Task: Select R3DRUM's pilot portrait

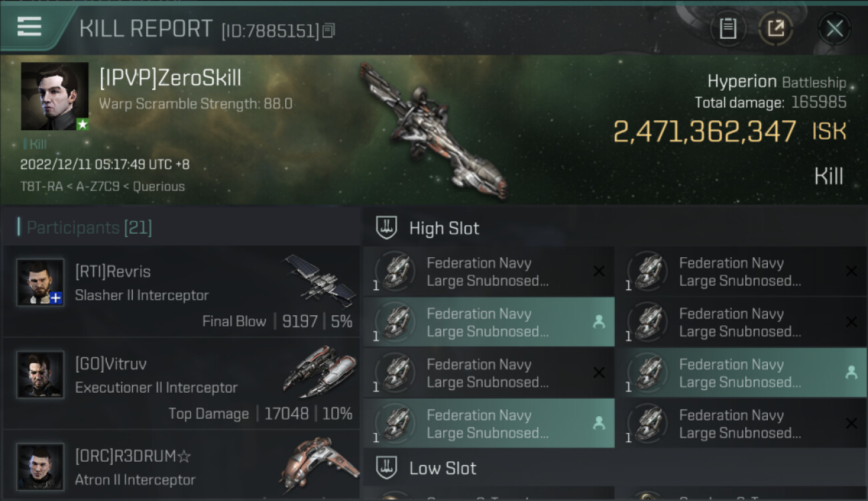Action: tap(40, 467)
